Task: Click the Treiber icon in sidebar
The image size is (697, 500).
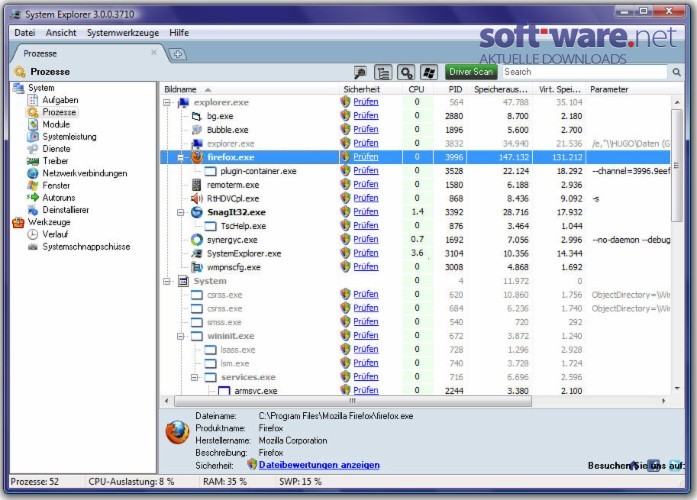Action: coord(33,161)
